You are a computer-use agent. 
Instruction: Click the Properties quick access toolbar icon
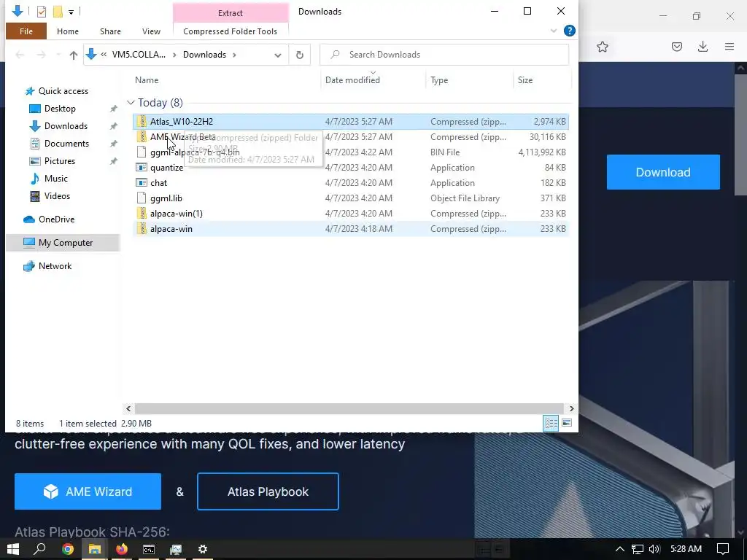(x=42, y=12)
